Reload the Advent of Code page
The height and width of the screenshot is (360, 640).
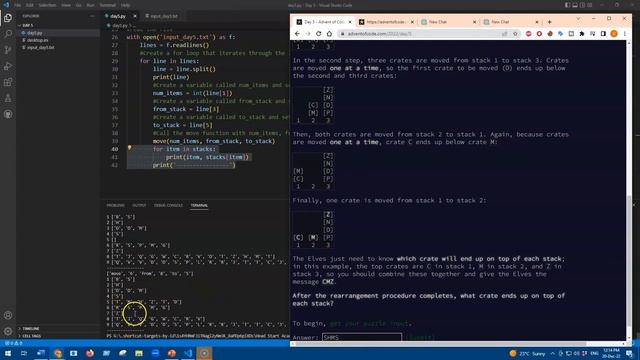click(318, 34)
